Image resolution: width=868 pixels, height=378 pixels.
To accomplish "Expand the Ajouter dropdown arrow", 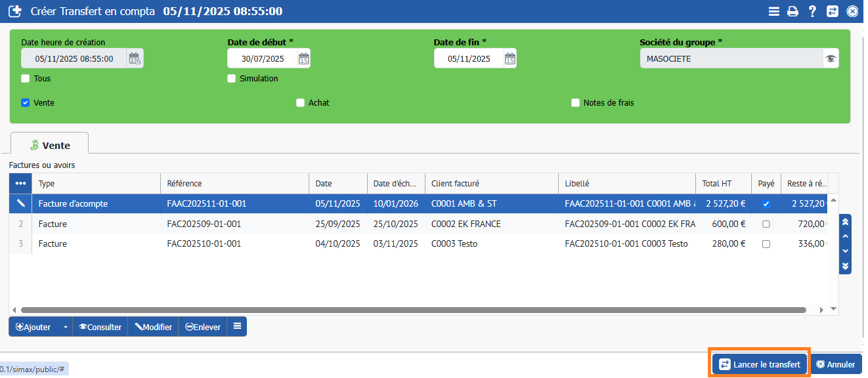I will (x=64, y=327).
